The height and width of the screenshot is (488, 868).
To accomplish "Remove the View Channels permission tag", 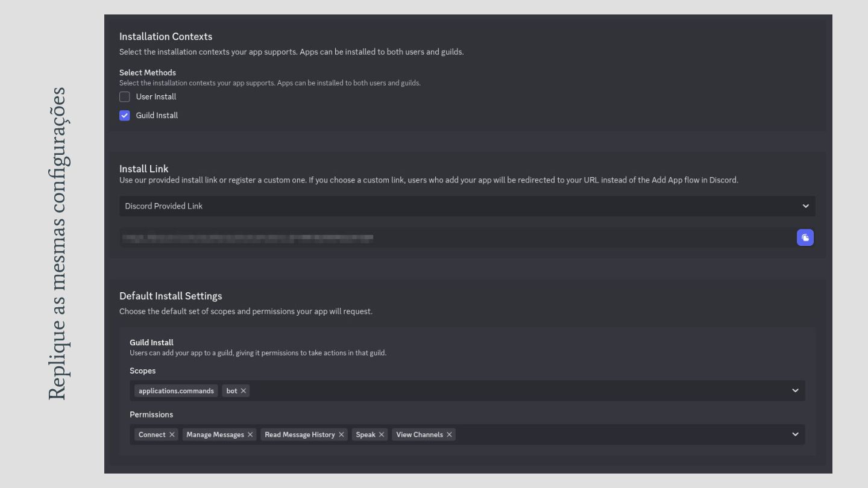I will [449, 434].
